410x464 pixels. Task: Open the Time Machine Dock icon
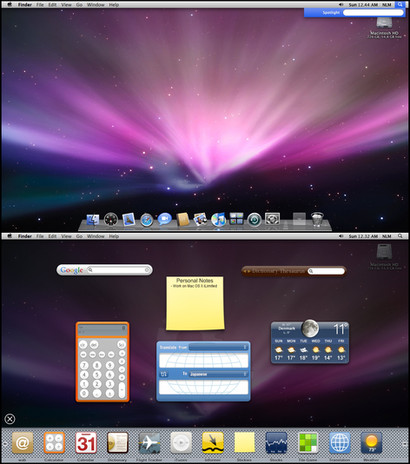pos(254,220)
